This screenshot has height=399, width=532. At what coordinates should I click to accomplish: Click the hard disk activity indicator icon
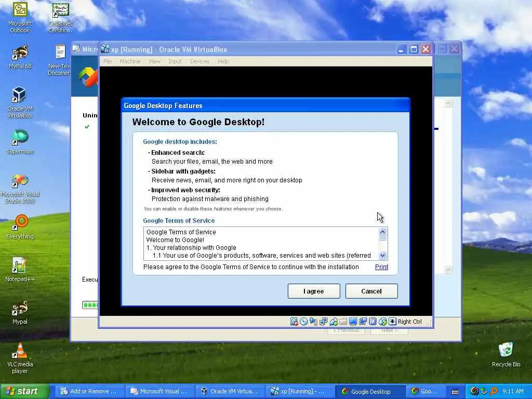(x=294, y=321)
